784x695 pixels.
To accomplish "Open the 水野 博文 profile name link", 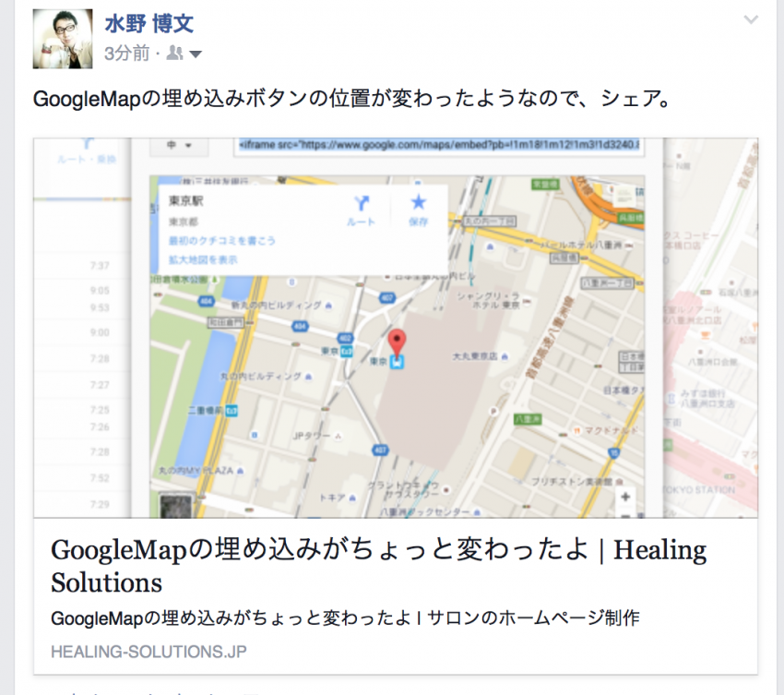I will click(x=149, y=23).
